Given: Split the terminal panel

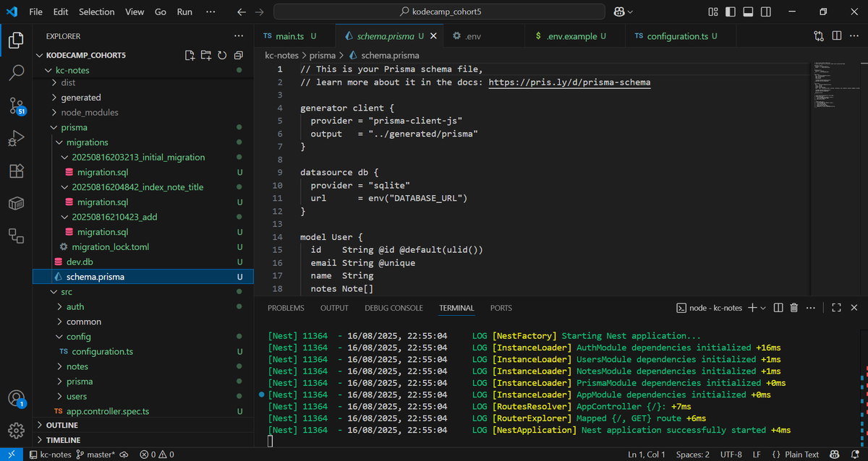Looking at the screenshot, I should 778,308.
